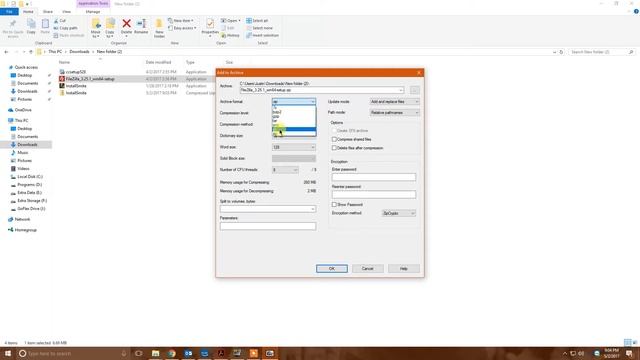The height and width of the screenshot is (360, 640).
Task: Select Videos under This PC
Action: coord(23,169)
